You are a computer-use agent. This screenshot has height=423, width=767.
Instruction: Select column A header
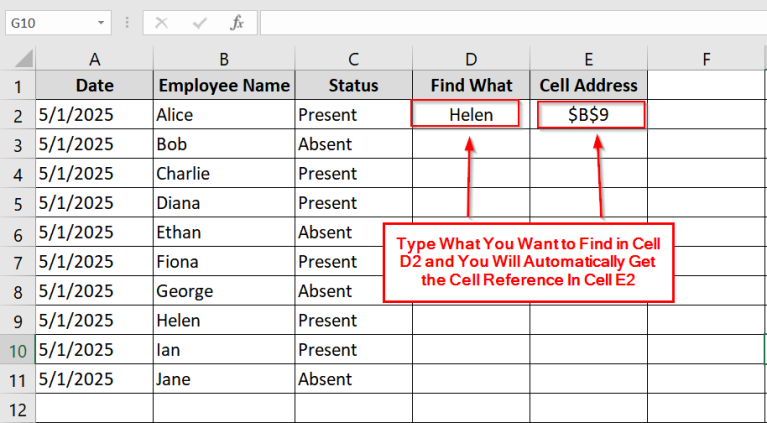[x=94, y=59]
